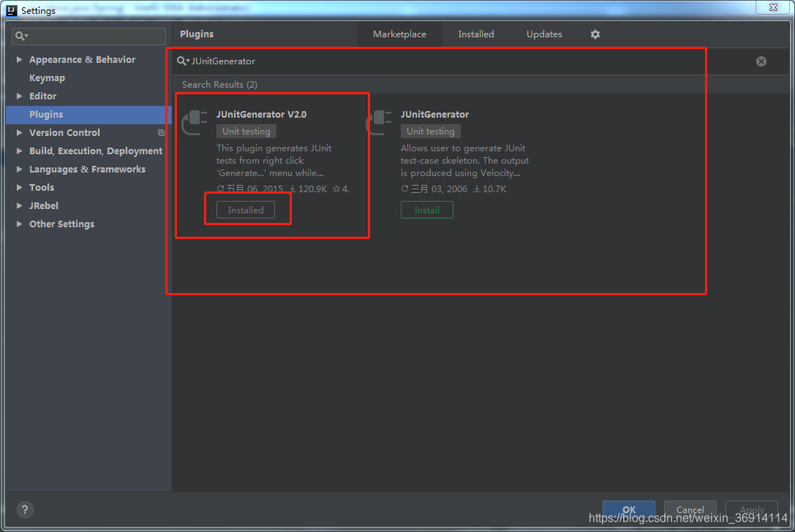This screenshot has width=795, height=532.
Task: Click Unit testing tag of older JUnitGenerator
Action: [x=431, y=132]
